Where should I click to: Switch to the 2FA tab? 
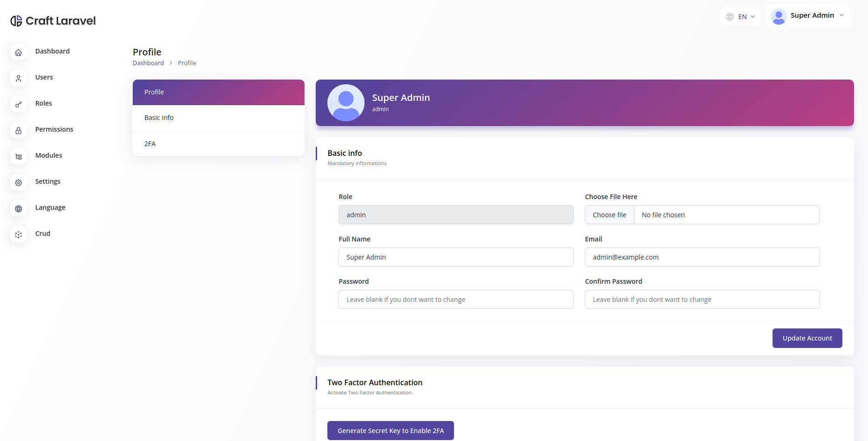218,144
